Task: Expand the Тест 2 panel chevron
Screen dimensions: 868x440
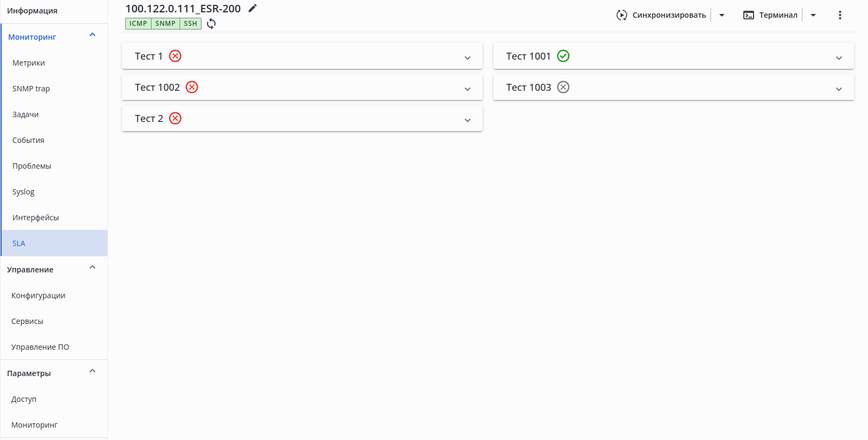Action: click(468, 120)
